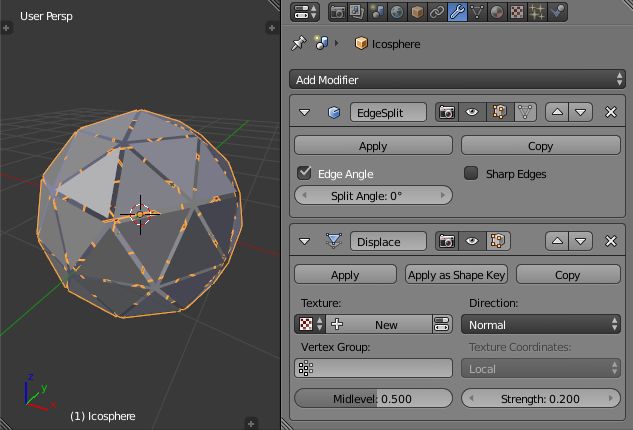Open the Material properties tab
This screenshot has width=633, height=430.
point(497,12)
